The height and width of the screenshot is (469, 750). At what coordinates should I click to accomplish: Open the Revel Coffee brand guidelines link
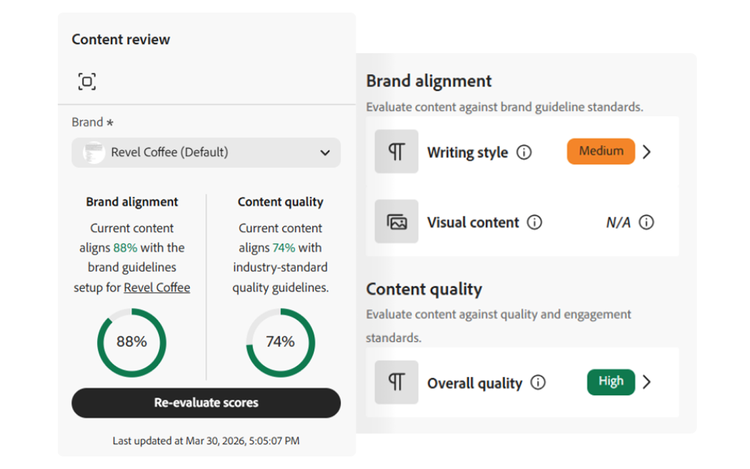click(x=157, y=288)
